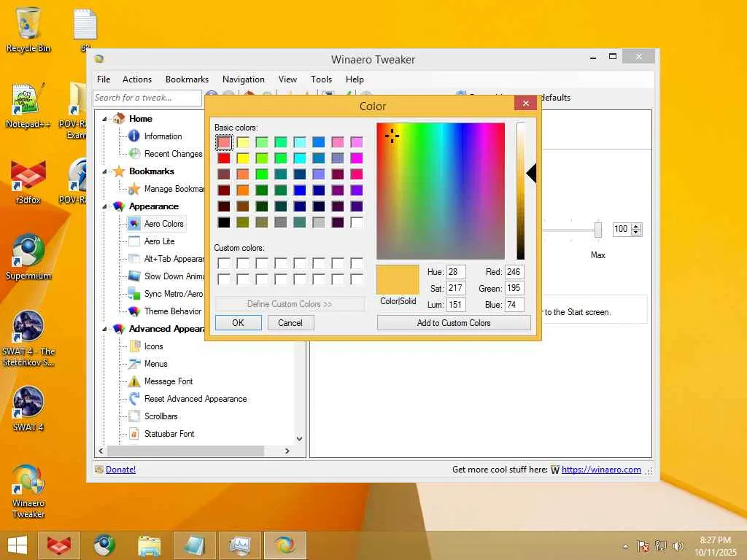Open the Recycle Bin desktop icon
The height and width of the screenshot is (560, 747).
tap(28, 28)
